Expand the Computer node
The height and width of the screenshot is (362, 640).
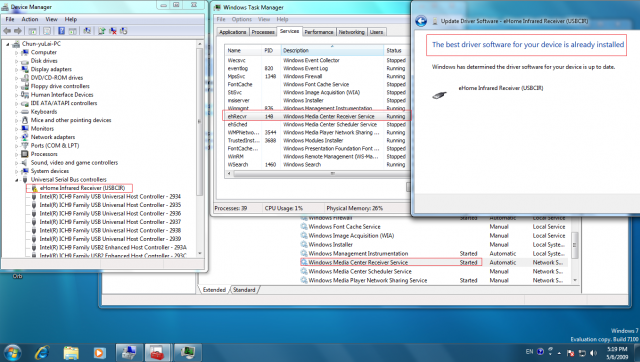[17, 53]
